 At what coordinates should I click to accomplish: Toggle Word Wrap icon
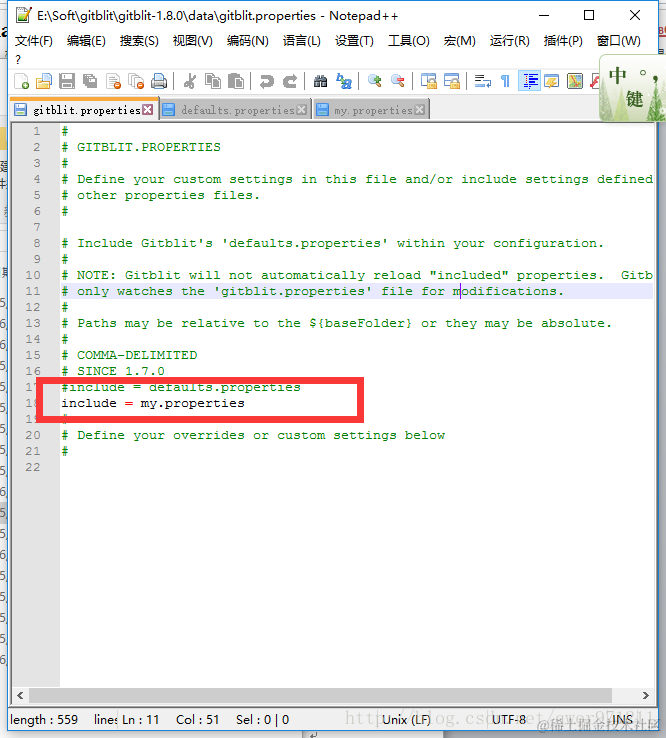click(482, 81)
